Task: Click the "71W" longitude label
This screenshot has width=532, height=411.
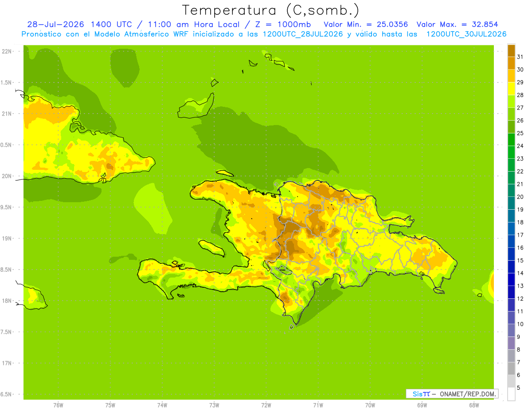Action: pyautogui.click(x=318, y=405)
